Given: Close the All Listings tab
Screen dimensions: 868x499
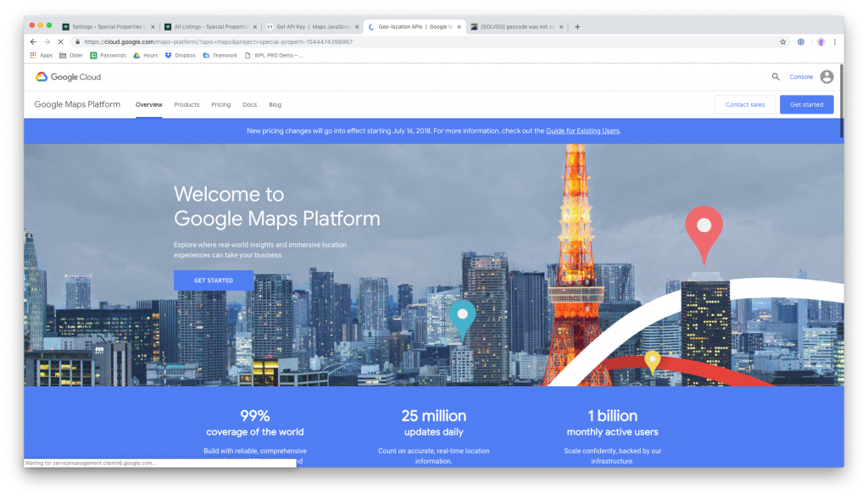Looking at the screenshot, I should (x=255, y=26).
